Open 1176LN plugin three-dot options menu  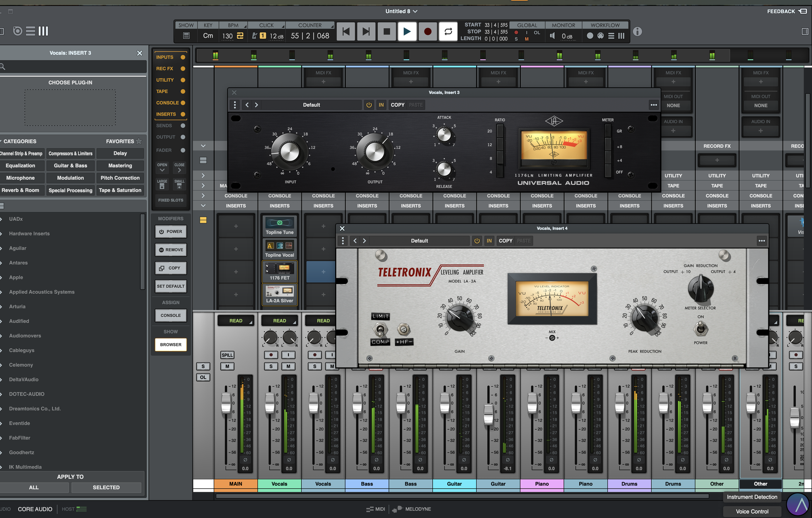tap(654, 105)
